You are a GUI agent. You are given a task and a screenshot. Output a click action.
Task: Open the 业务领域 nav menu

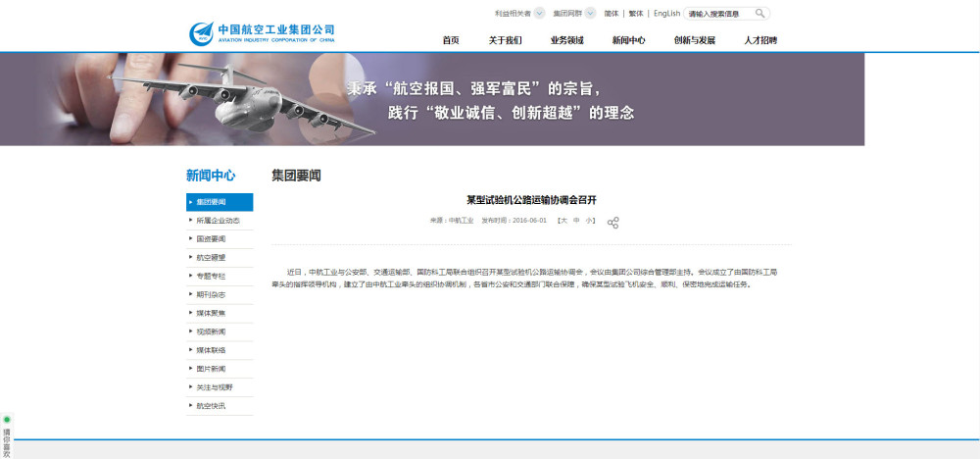566,40
